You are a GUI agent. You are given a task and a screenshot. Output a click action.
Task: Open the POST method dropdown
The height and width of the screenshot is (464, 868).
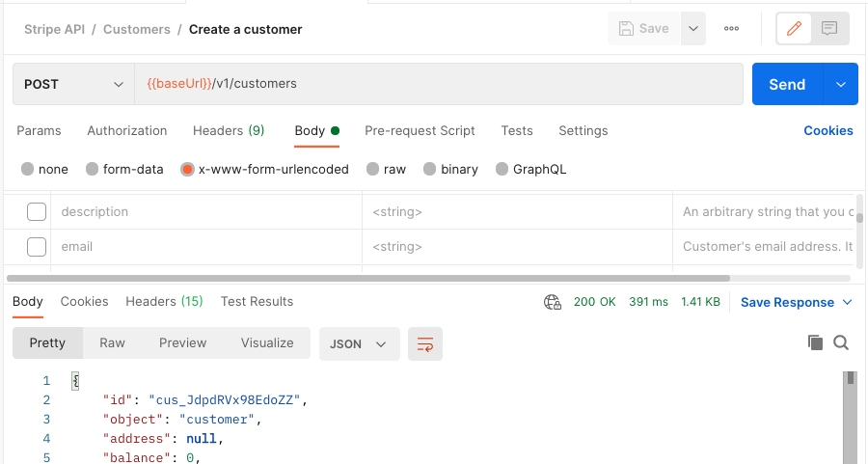73,84
